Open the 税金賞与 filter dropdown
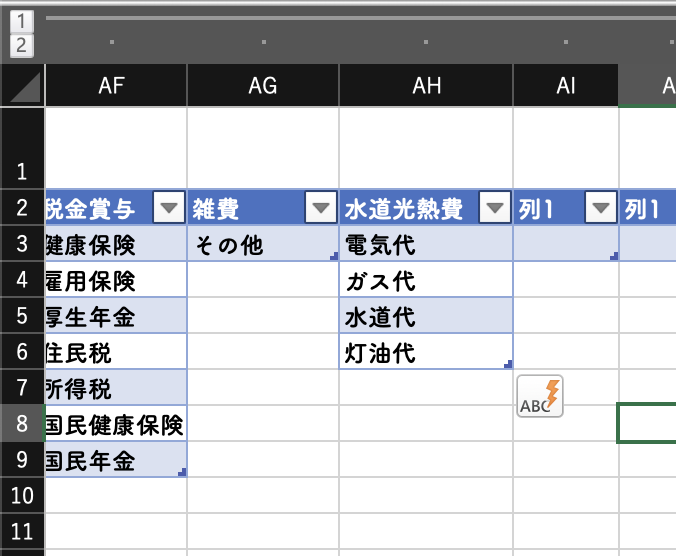 click(x=168, y=208)
